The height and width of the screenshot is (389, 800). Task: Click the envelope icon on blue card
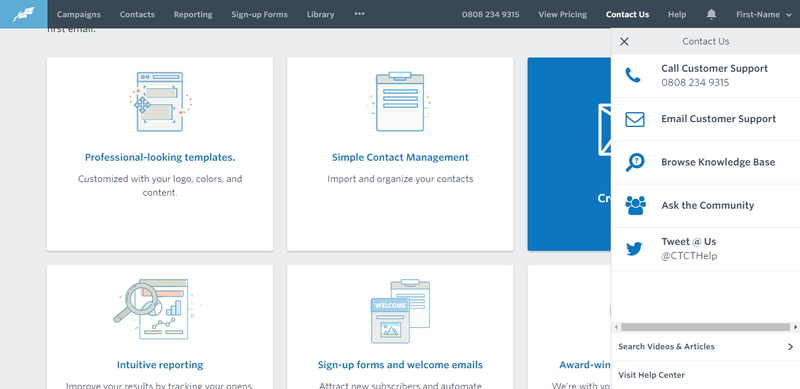605,129
